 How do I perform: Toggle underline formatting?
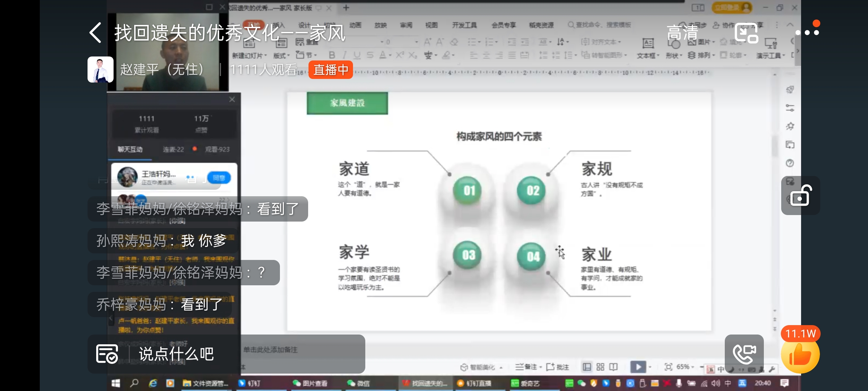[357, 55]
